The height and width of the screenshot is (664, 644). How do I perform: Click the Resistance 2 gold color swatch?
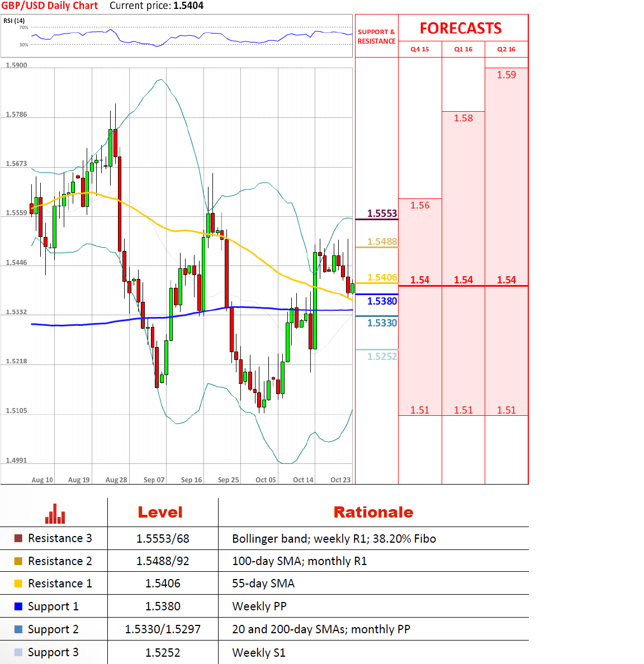coord(18,561)
